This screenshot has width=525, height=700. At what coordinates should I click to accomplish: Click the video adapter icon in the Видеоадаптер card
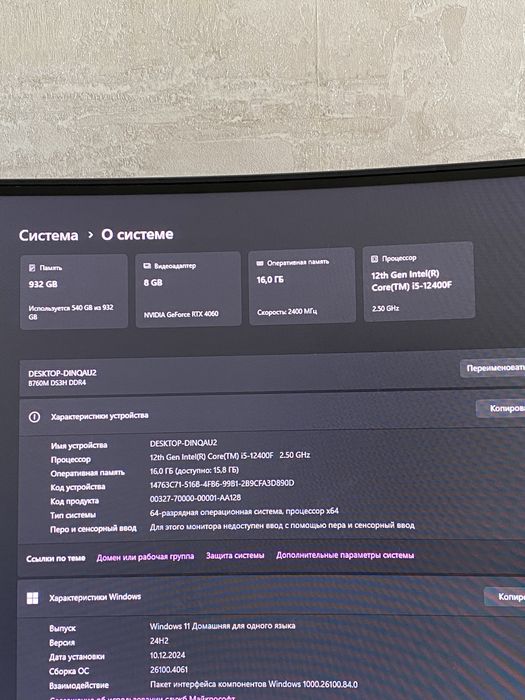click(x=147, y=266)
